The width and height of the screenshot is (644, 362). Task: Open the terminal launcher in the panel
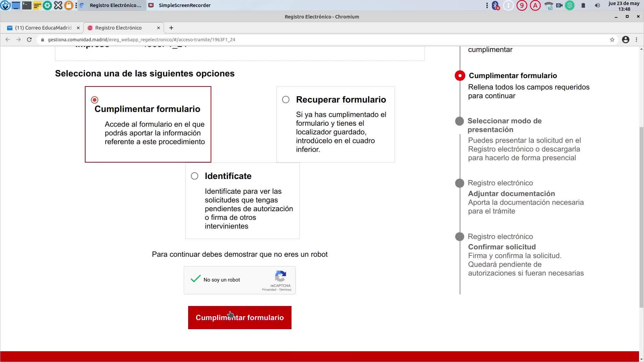[26, 5]
